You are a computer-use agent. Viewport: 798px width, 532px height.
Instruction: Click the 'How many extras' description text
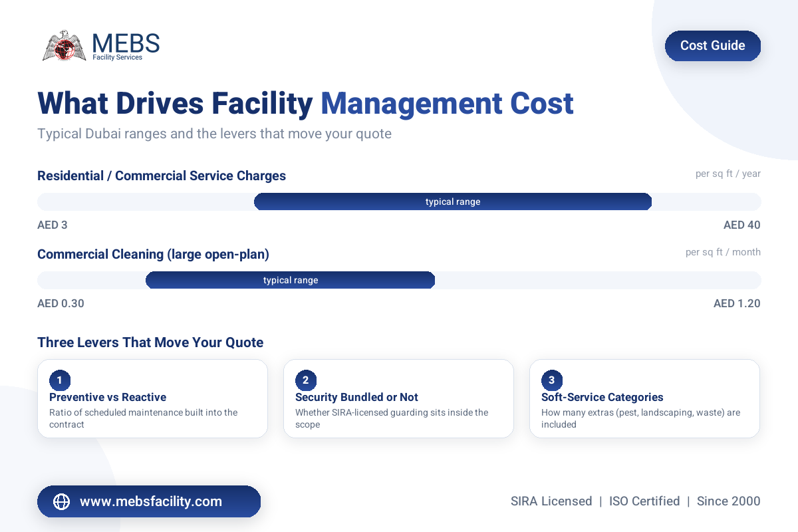point(640,418)
